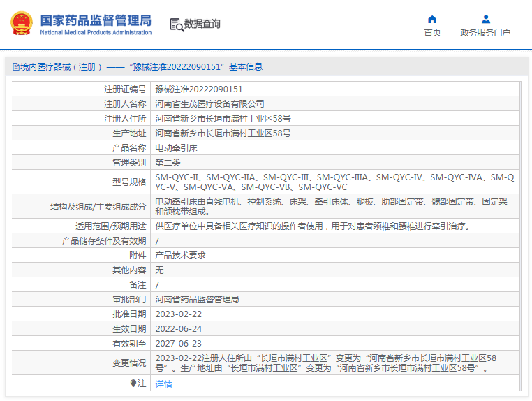
Task: Go to 首页 home page
Action: tap(432, 33)
